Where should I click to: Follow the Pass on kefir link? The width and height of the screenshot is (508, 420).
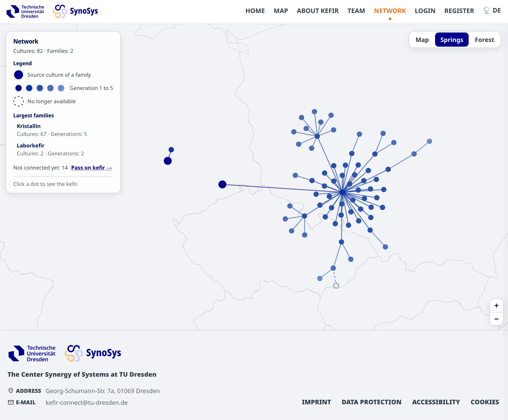(92, 168)
